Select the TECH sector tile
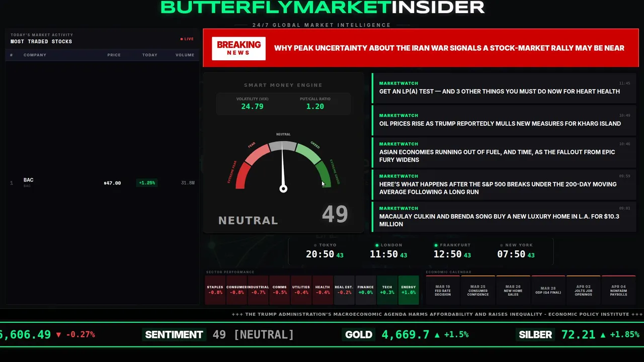The image size is (644, 362). tap(387, 290)
